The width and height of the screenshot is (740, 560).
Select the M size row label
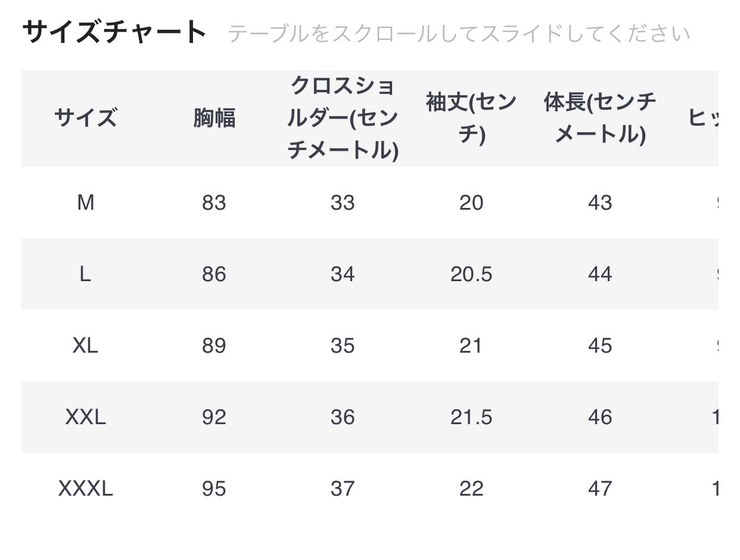coord(85,203)
